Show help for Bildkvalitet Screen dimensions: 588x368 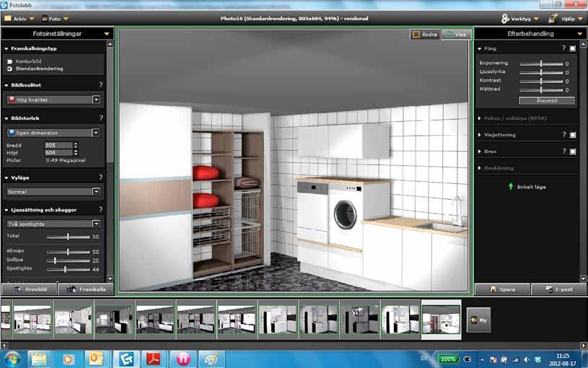(x=100, y=85)
